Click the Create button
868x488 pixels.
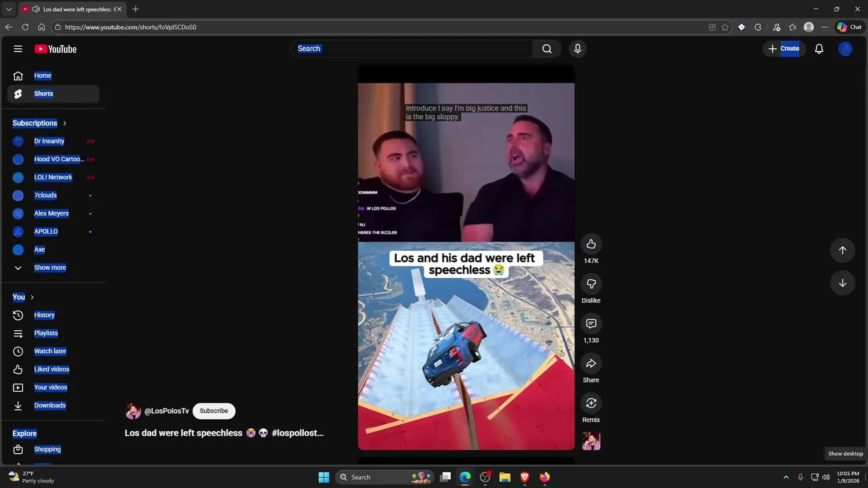click(x=784, y=49)
